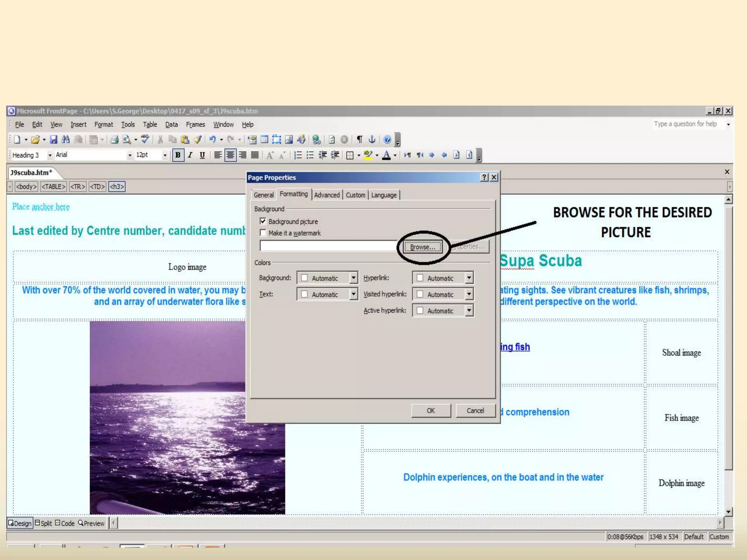
Task: Check Make it a watermark
Action: coord(263,233)
